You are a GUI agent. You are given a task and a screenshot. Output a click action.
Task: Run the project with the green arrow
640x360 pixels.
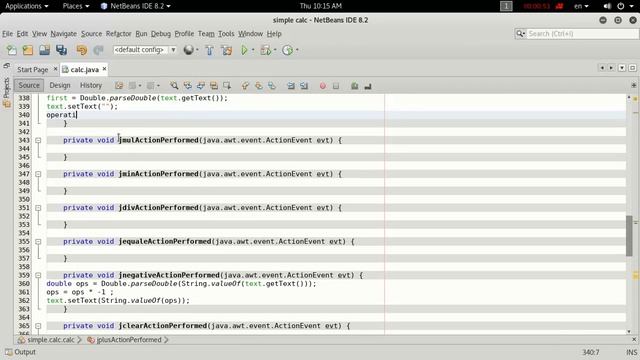(244, 50)
